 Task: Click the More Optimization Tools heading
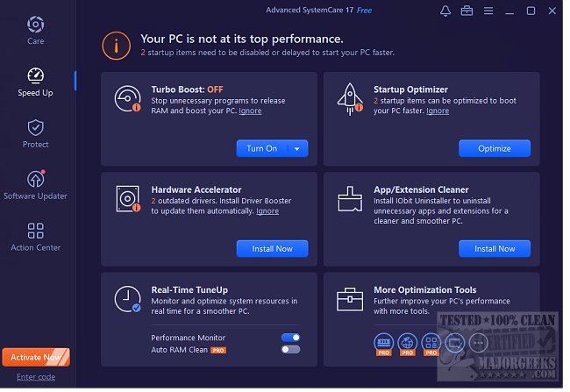(425, 290)
